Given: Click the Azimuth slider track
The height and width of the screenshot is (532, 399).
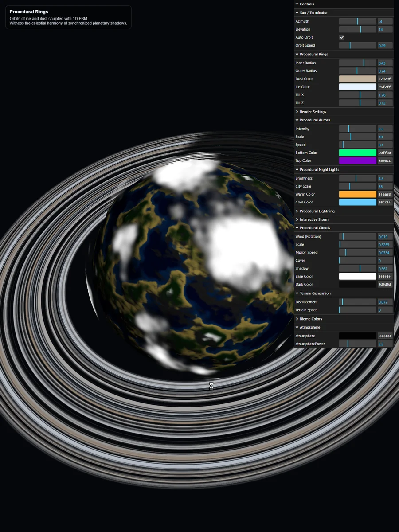Looking at the screenshot, I should pos(357,21).
